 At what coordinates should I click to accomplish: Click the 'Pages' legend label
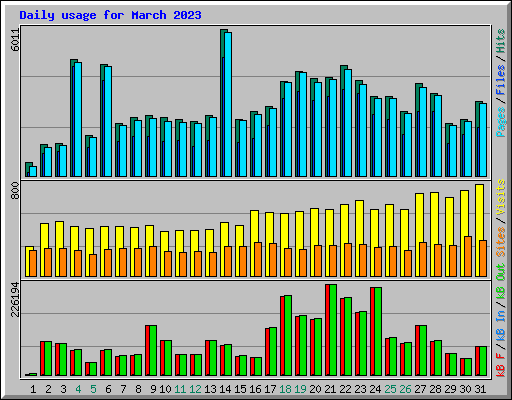click(x=500, y=122)
